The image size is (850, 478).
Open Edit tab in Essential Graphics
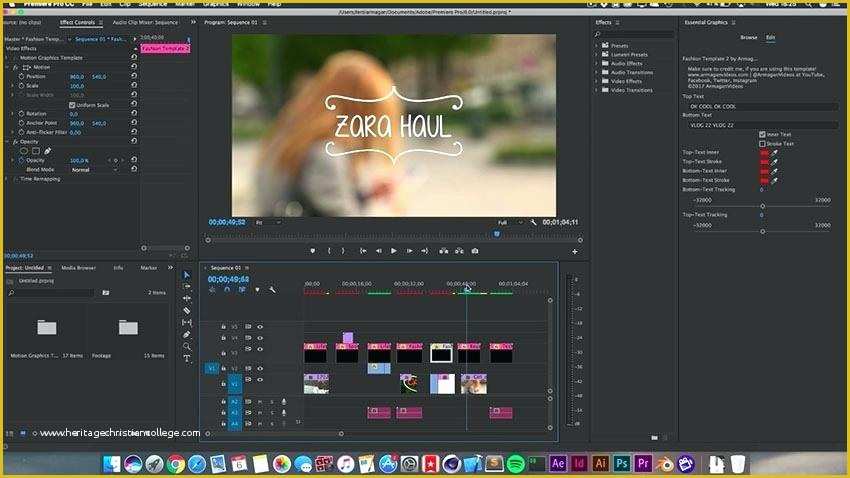(770, 37)
